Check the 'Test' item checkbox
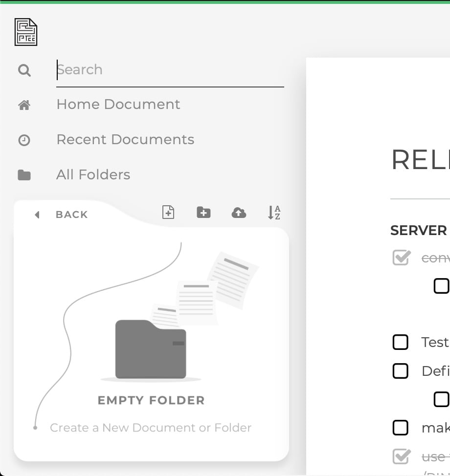Image resolution: width=450 pixels, height=476 pixels. (x=401, y=342)
